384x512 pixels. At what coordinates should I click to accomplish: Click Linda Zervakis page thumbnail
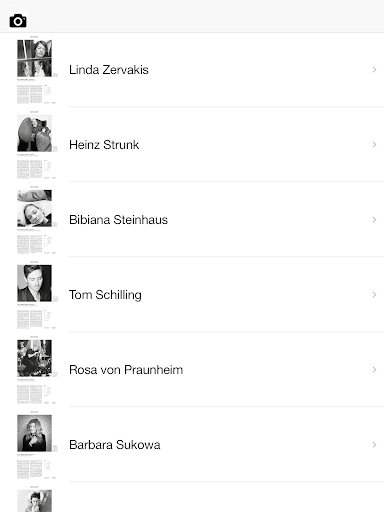pos(37,70)
